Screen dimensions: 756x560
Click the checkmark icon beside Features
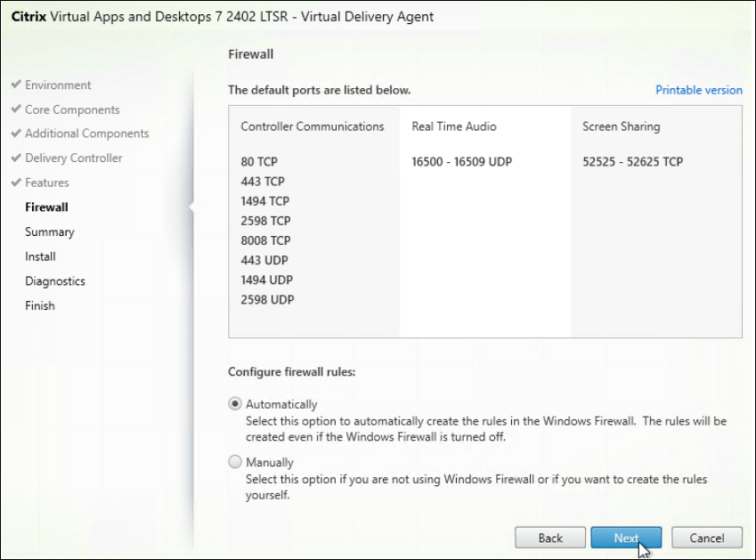coord(16,183)
